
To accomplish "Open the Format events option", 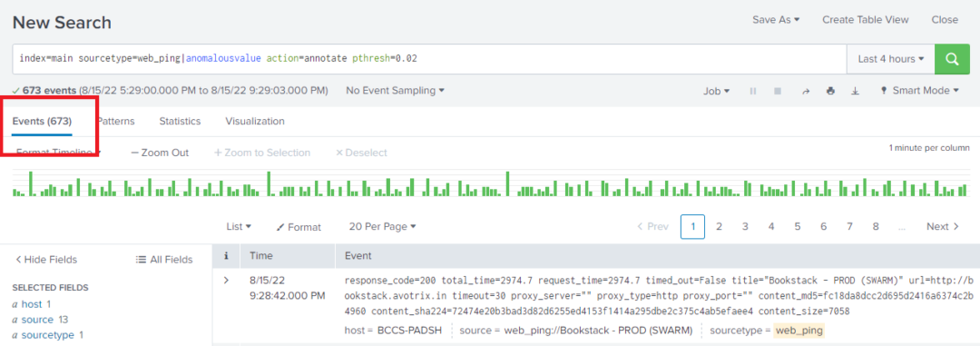I will point(299,227).
